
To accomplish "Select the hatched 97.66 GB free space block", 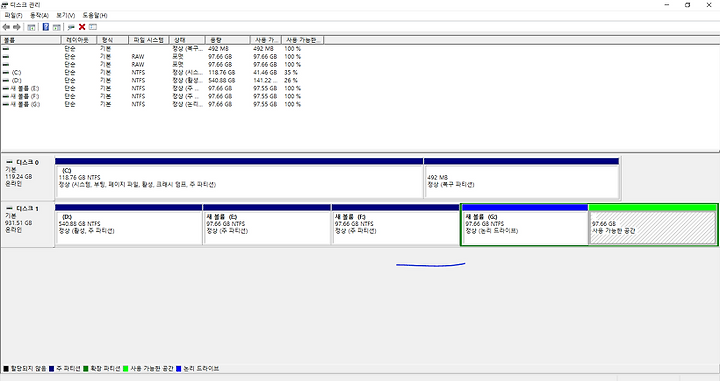I will 652,224.
